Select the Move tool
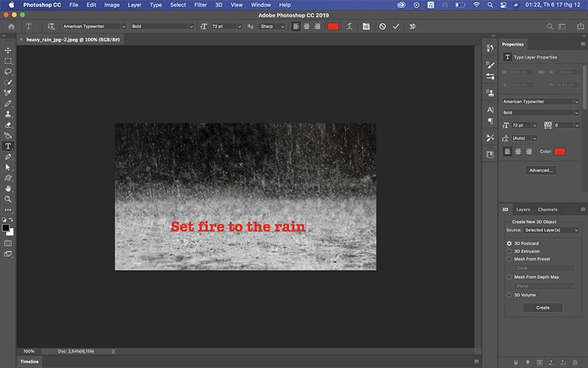This screenshot has width=588, height=368. [8, 50]
